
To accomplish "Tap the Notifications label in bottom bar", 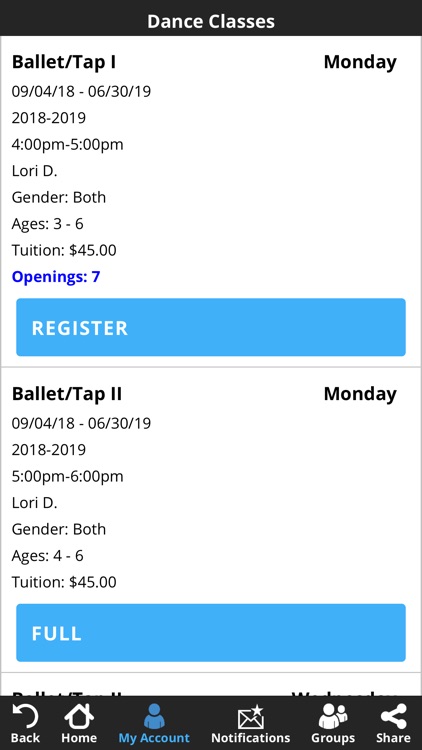I will point(251,738).
